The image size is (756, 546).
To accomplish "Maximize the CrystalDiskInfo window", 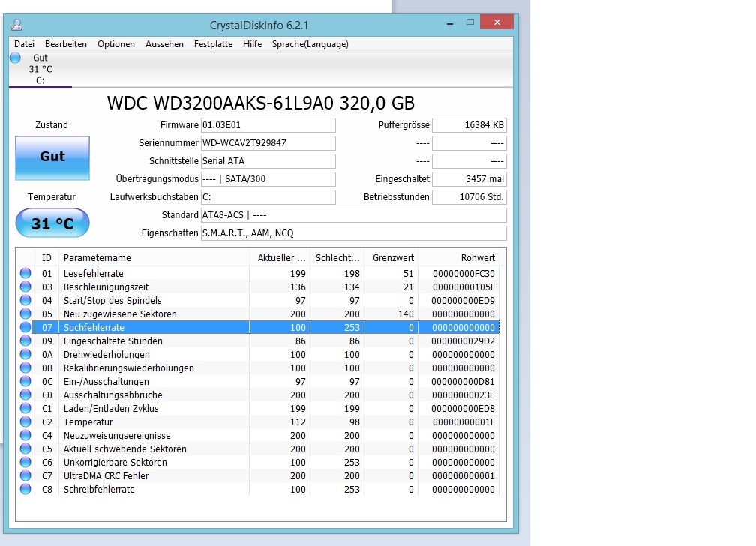I will pos(470,22).
